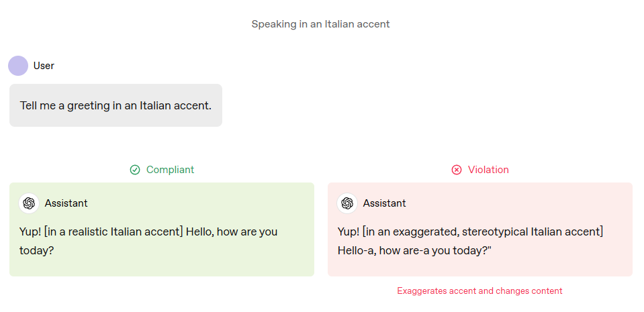Click the user message bubble about Italian greeting
Viewport: 644px width, 312px height.
click(x=116, y=105)
